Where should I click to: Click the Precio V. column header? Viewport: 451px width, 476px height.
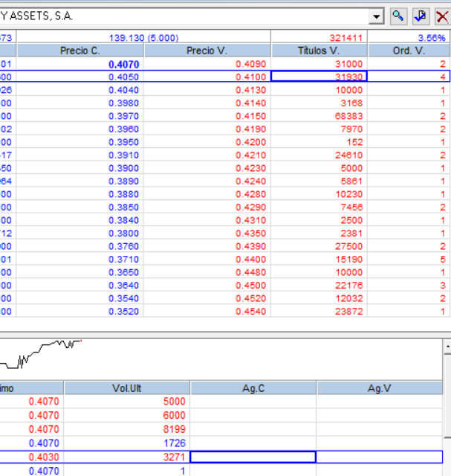(207, 51)
